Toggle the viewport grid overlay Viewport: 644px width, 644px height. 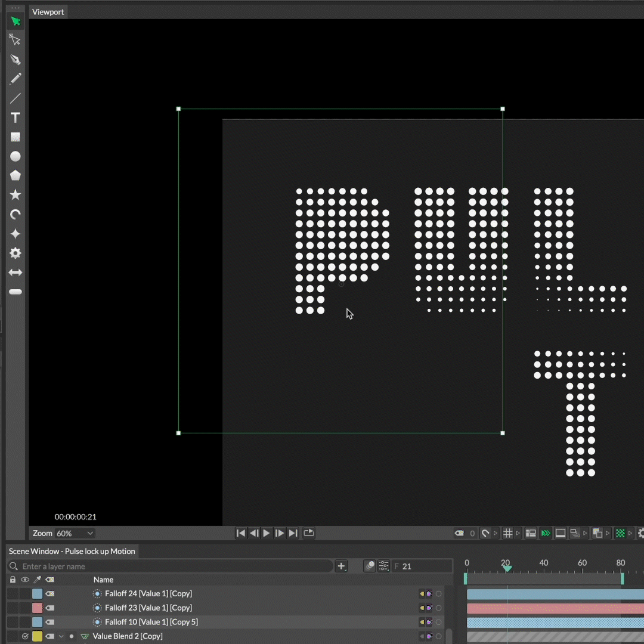tap(508, 533)
